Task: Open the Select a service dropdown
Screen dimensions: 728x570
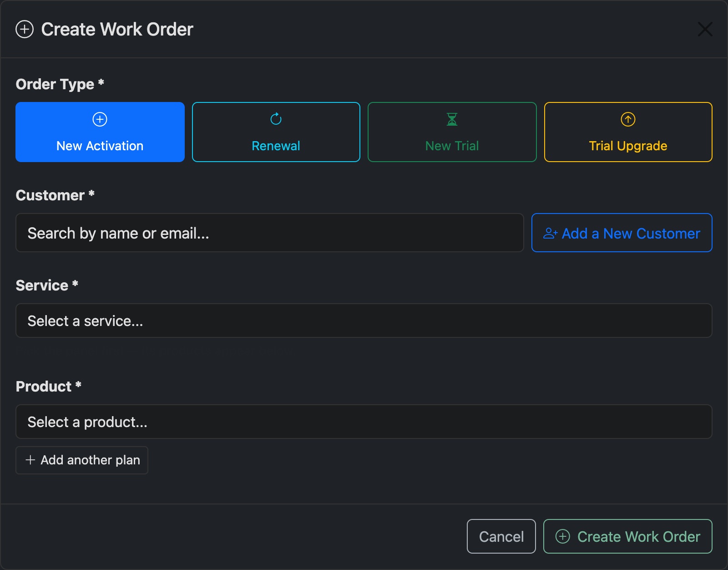Action: pos(364,321)
